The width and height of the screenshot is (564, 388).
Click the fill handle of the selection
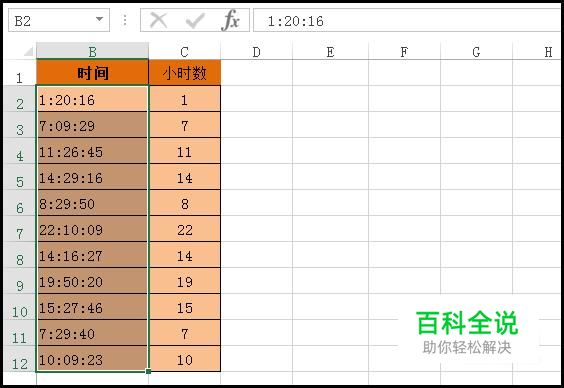[x=148, y=371]
